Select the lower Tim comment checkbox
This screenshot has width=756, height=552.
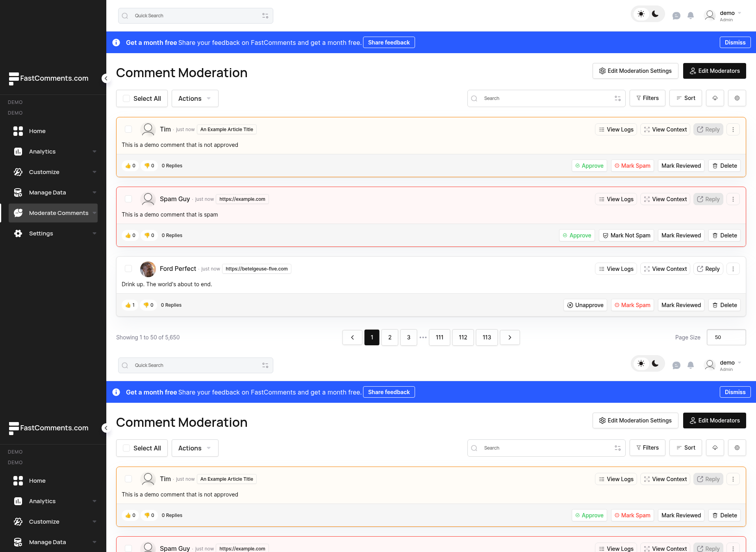click(x=128, y=479)
